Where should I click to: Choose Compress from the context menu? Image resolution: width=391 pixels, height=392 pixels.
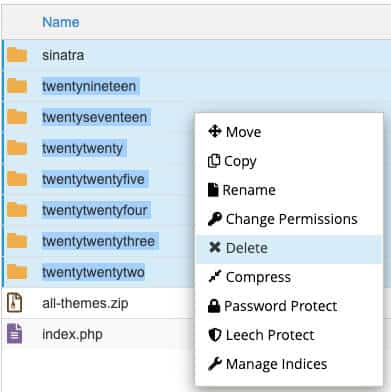pos(289,277)
